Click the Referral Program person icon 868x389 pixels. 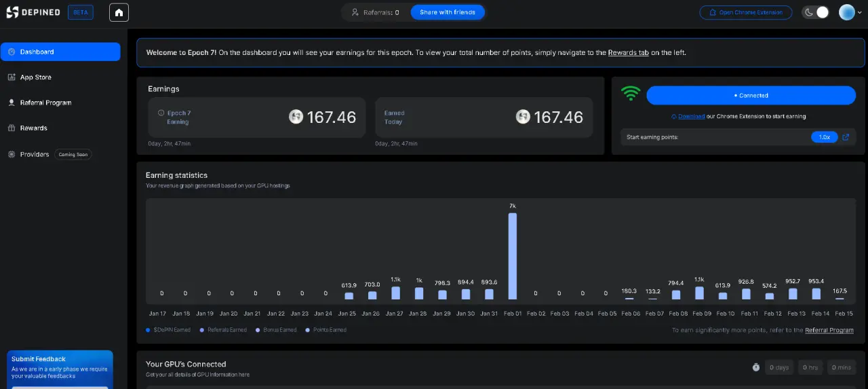pyautogui.click(x=12, y=103)
